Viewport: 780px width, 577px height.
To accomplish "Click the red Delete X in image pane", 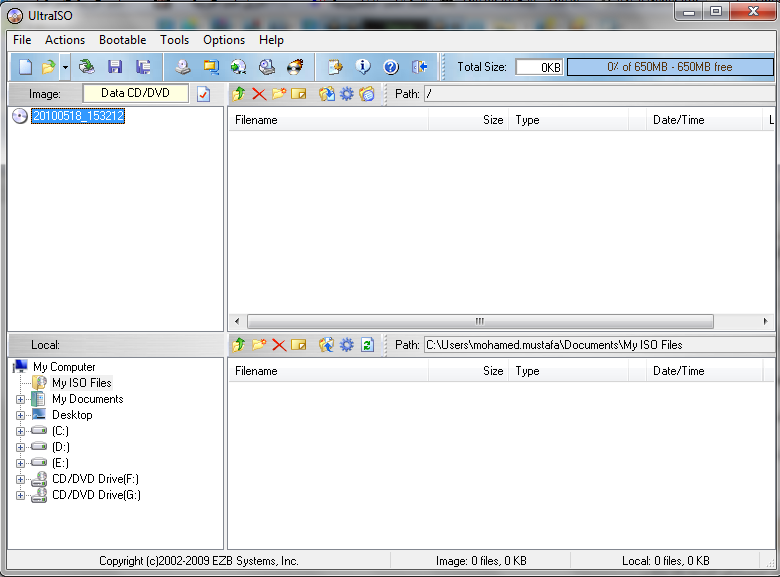I will pos(259,94).
